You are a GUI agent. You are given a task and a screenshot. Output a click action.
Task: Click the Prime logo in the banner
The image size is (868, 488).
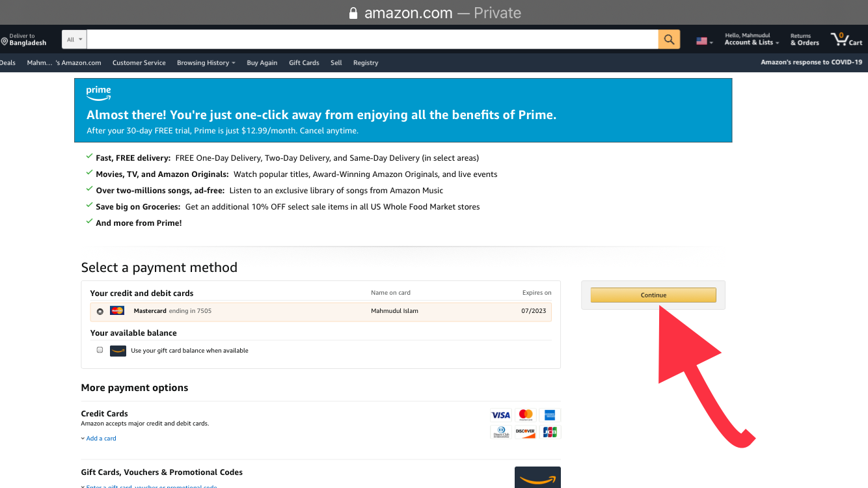pos(98,93)
